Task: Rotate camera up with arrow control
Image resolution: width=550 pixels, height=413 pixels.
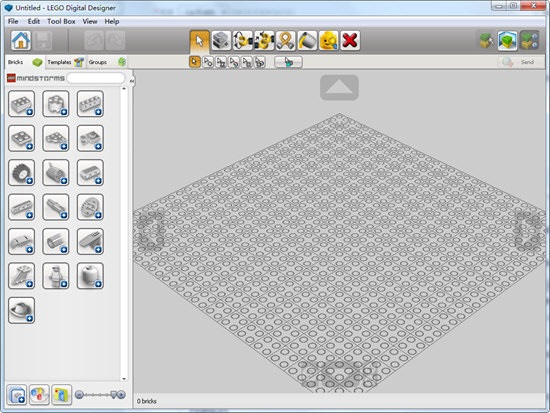Action: pyautogui.click(x=339, y=87)
